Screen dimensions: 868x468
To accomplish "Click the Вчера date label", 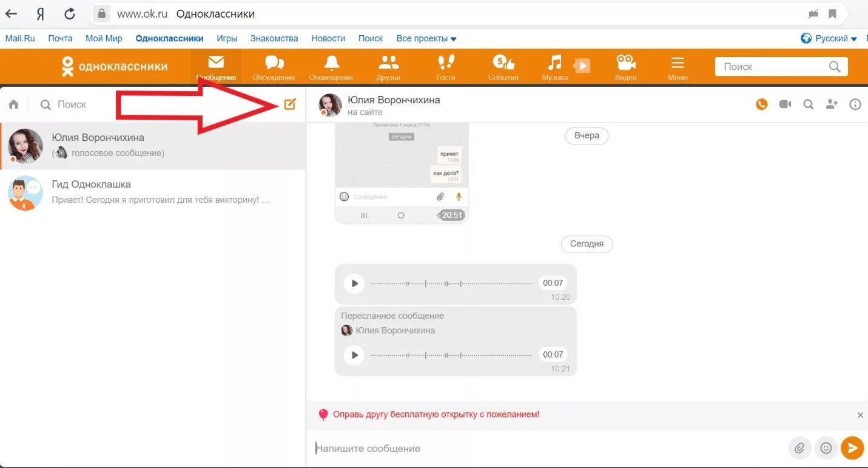I will tap(587, 135).
